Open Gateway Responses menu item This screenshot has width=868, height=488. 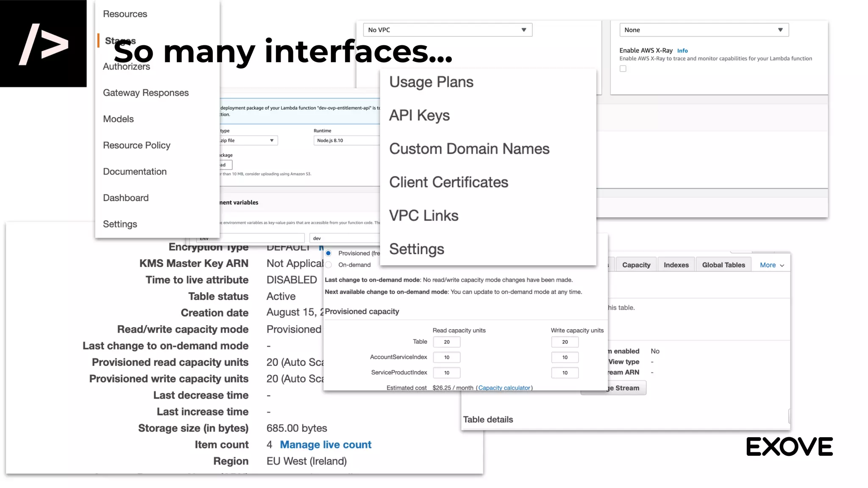pos(146,93)
